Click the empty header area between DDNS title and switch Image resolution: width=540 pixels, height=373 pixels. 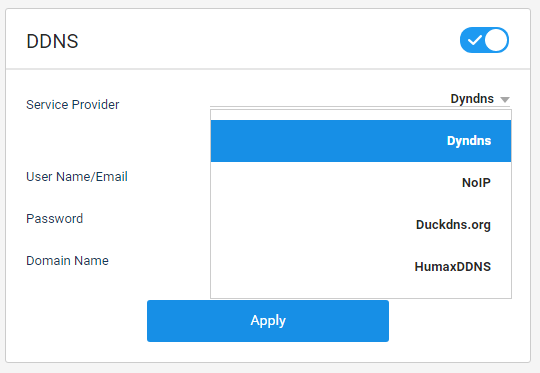269,40
